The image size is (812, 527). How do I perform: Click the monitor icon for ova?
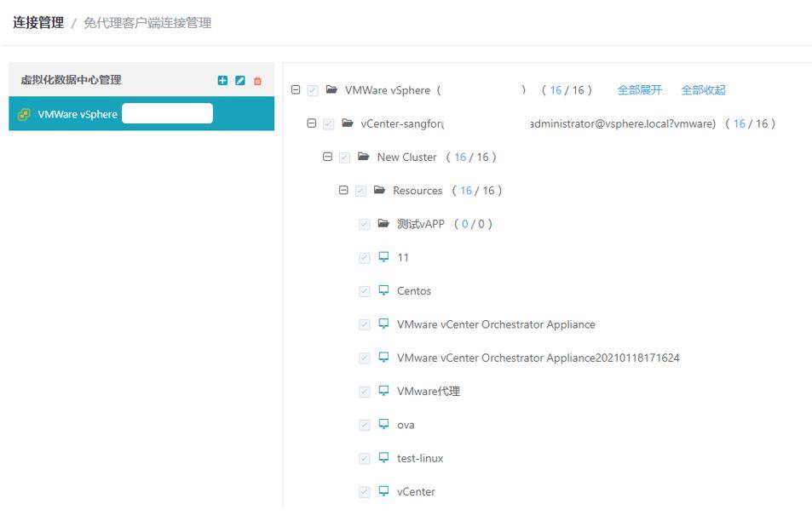tap(383, 425)
